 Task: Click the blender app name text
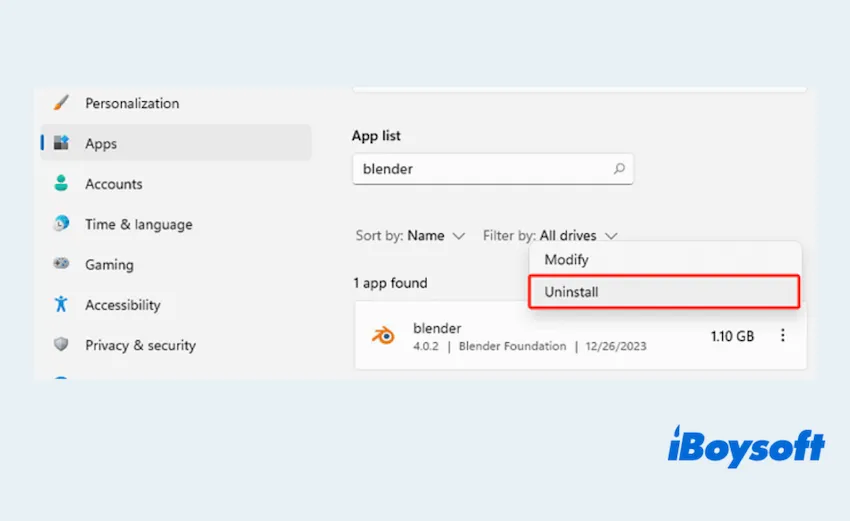tap(437, 328)
